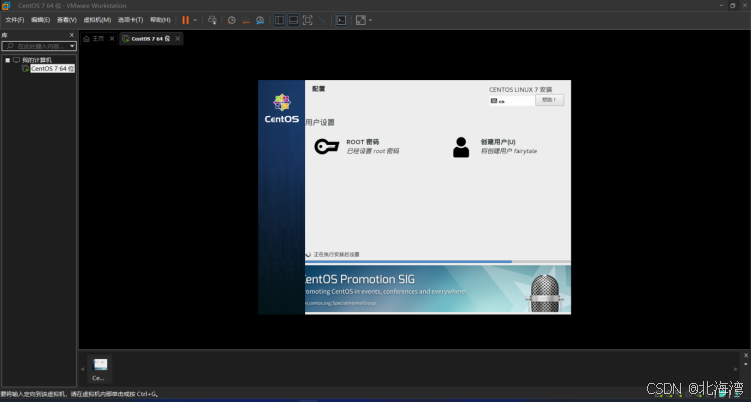751x403 pixels.
Task: Click the 正在执行安装后设置 status text
Action: [336, 254]
